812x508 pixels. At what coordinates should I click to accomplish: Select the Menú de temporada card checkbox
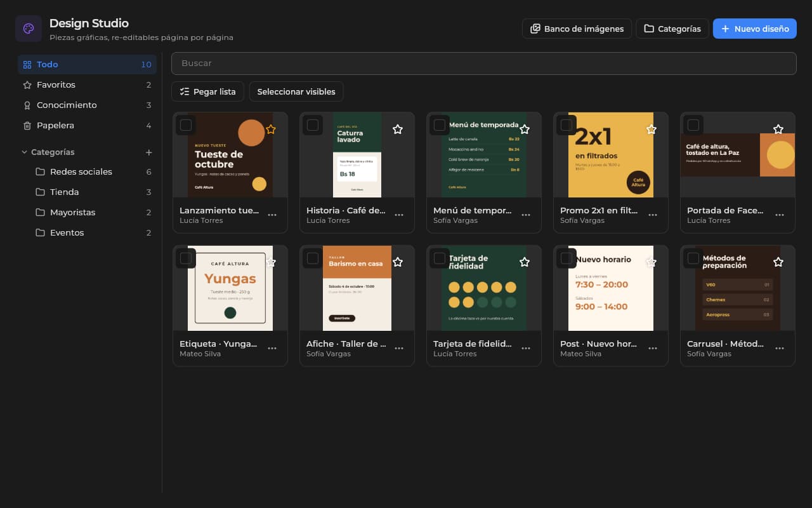(x=440, y=125)
